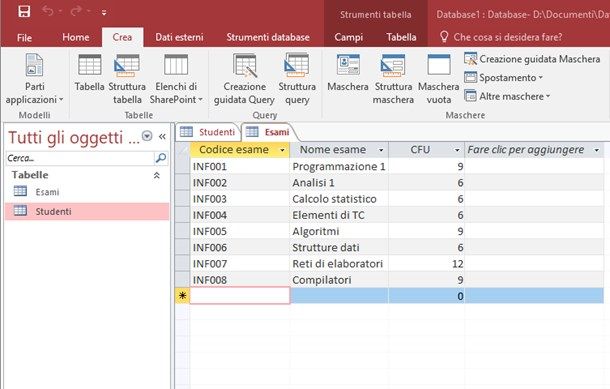Click the Undo arrow in title bar
The height and width of the screenshot is (389, 610).
pyautogui.click(x=48, y=11)
